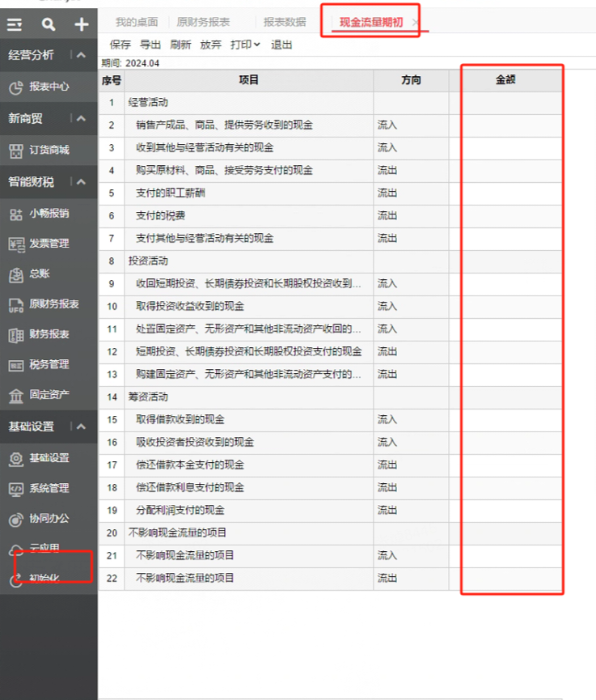
Task: Close the 现金流量期初 tab
Action: tap(415, 22)
